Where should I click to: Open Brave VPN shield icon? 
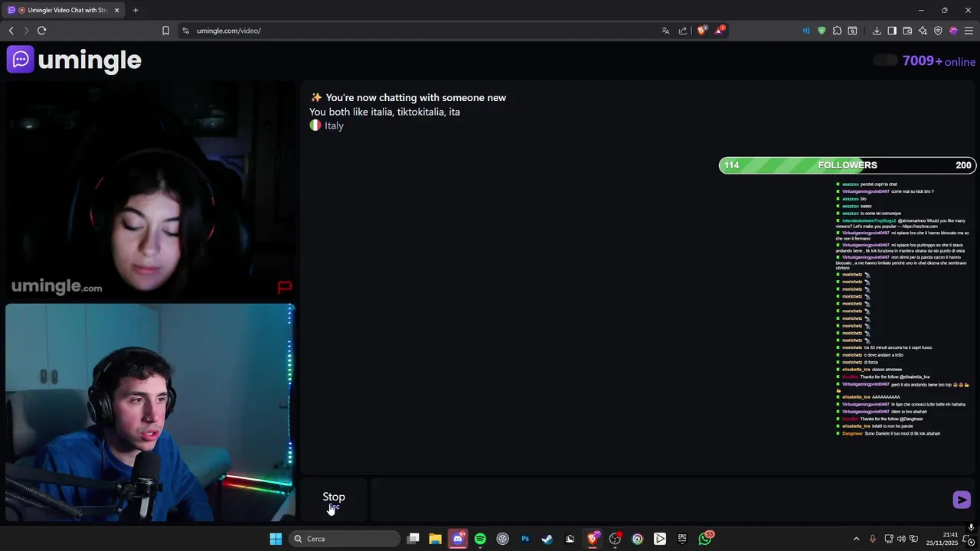(x=938, y=31)
